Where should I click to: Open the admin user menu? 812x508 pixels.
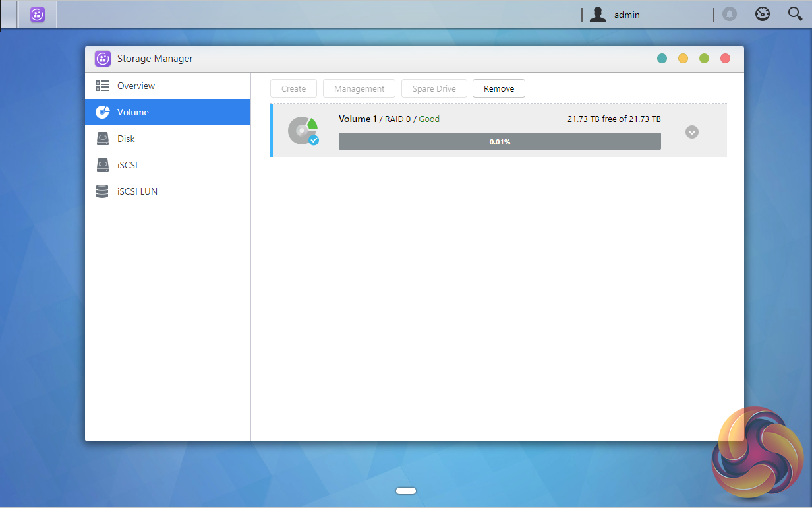point(616,15)
